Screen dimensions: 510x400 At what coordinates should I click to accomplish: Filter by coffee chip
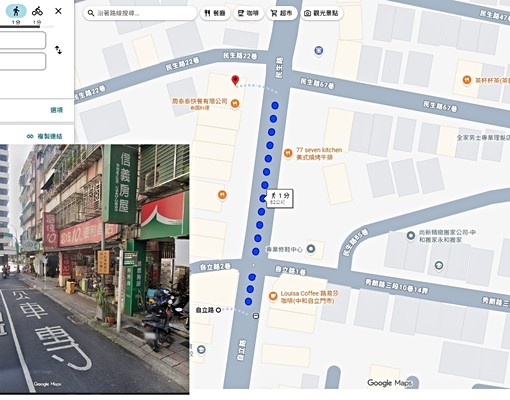click(x=248, y=13)
